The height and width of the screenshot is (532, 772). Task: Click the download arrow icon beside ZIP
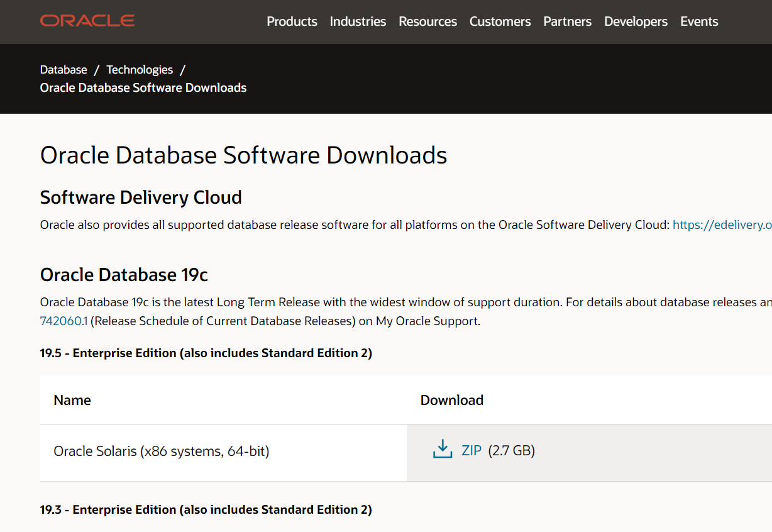click(x=443, y=449)
